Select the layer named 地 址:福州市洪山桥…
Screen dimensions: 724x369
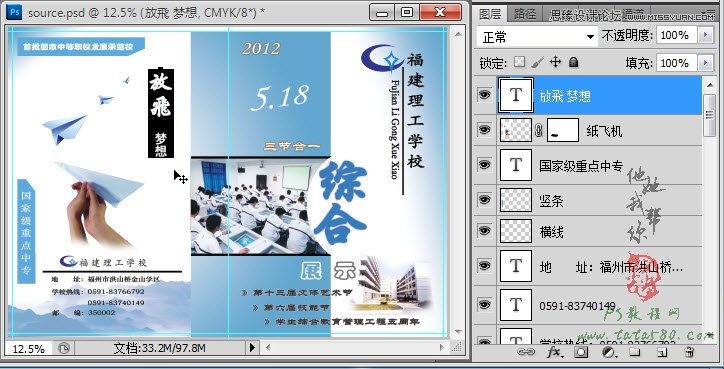click(x=611, y=267)
